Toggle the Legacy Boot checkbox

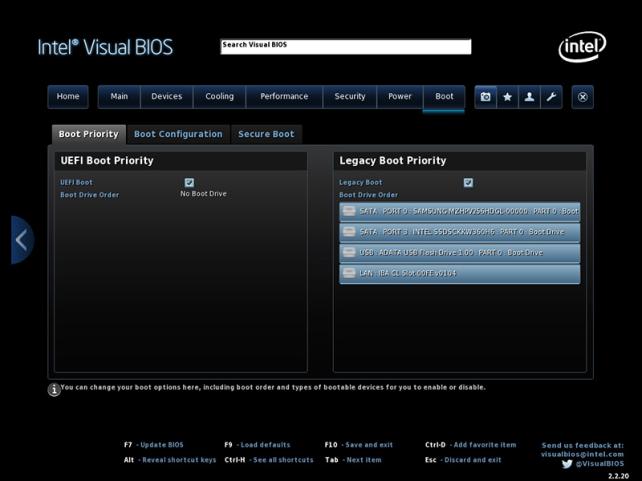[x=468, y=183]
